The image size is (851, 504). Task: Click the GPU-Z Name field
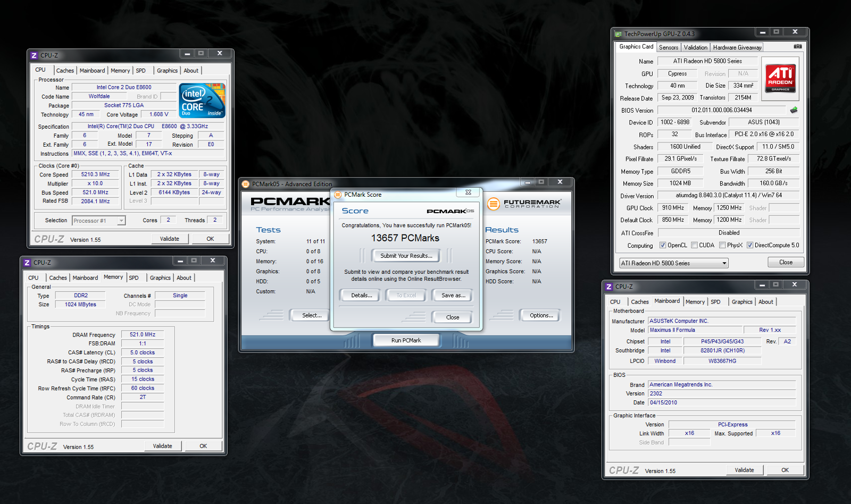click(707, 61)
